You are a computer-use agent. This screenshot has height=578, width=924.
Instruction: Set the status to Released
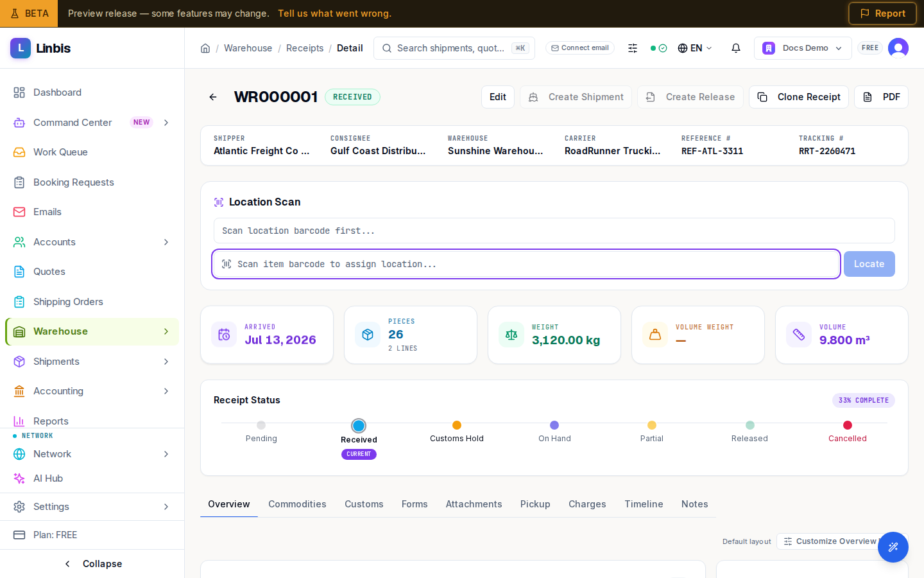pyautogui.click(x=749, y=432)
